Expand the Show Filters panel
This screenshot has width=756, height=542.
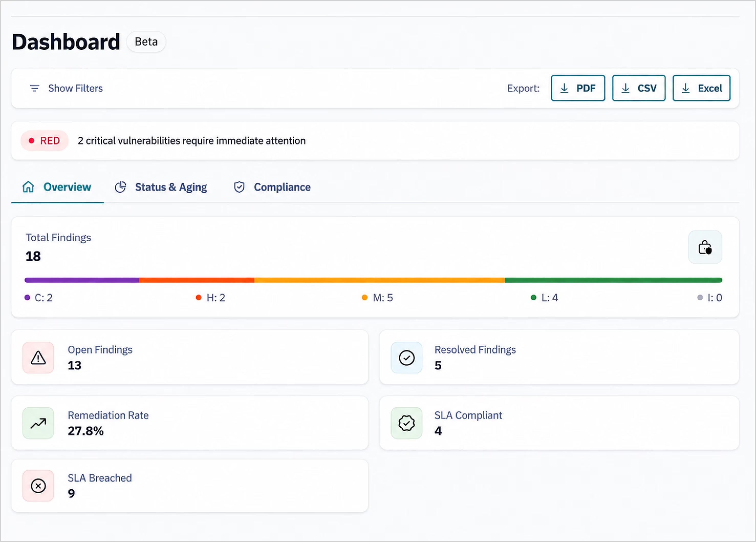66,88
